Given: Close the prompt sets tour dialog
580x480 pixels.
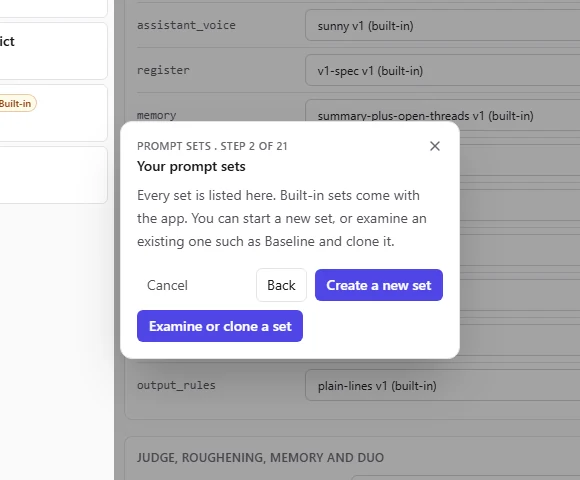Looking at the screenshot, I should (x=435, y=146).
